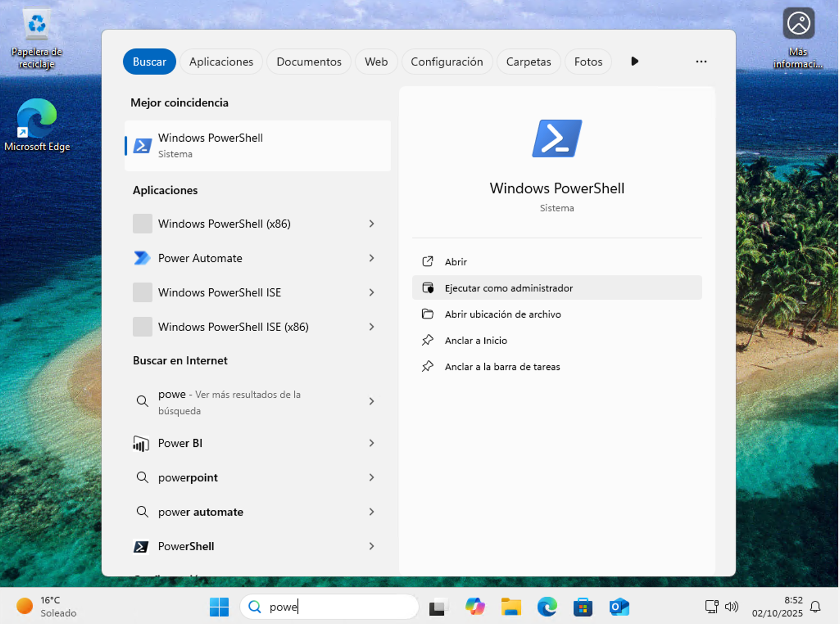The height and width of the screenshot is (624, 840).
Task: Open clock and date in the taskbar
Action: tap(777, 606)
